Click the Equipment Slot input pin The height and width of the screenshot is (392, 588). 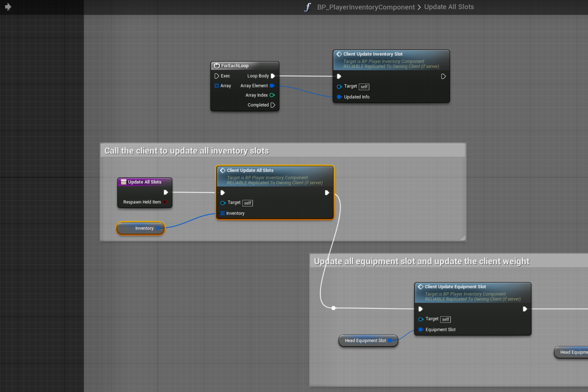(x=421, y=329)
